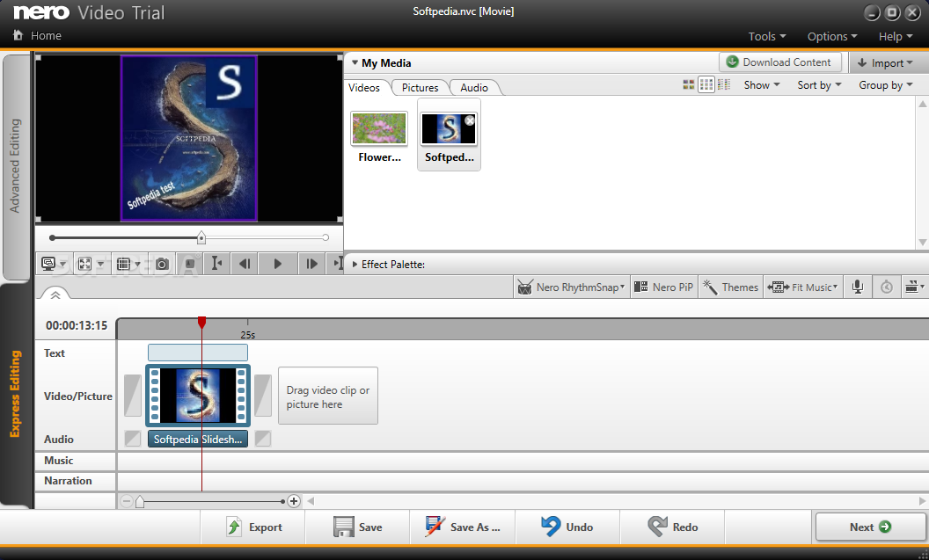This screenshot has height=560, width=929.
Task: Collapse the My Media panel
Action: [x=355, y=62]
